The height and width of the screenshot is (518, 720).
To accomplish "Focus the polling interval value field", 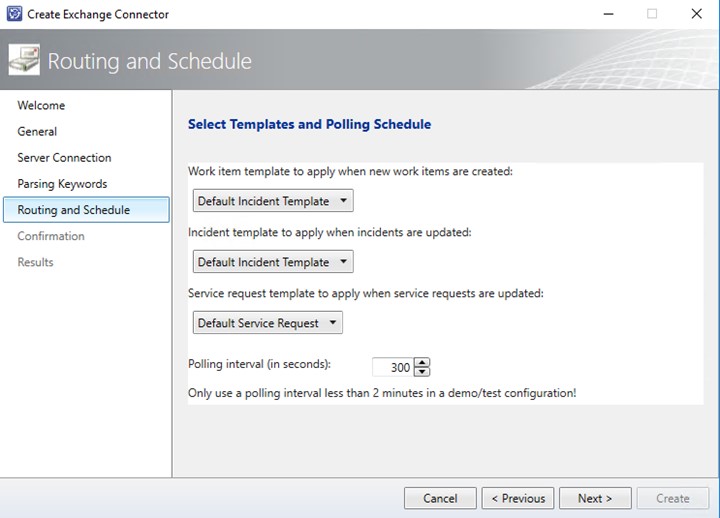I will point(393,367).
